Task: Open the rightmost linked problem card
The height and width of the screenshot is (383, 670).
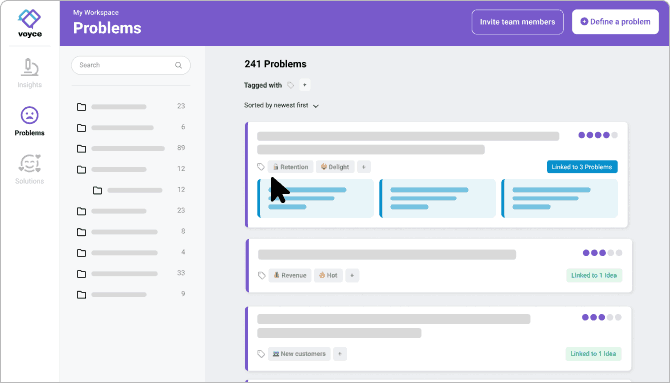Action: click(x=559, y=198)
